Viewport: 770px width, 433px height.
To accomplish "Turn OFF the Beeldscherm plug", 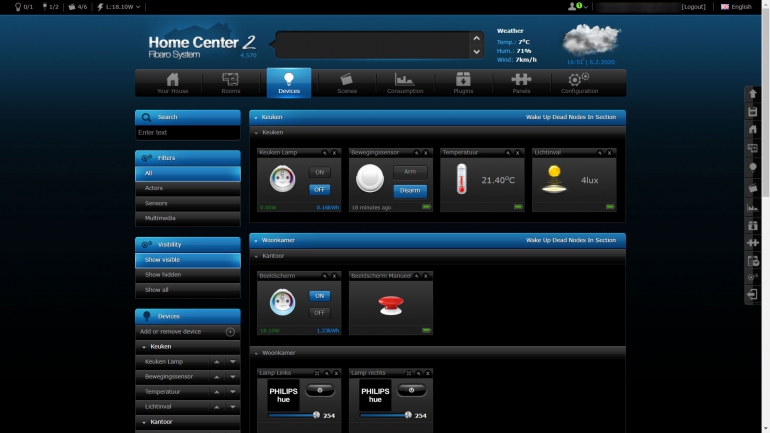I will tap(319, 312).
